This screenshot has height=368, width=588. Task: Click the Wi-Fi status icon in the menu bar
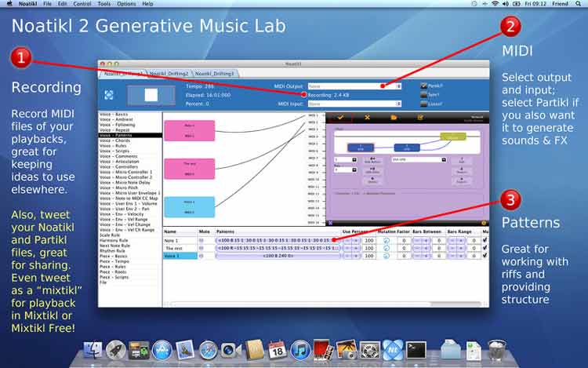495,4
